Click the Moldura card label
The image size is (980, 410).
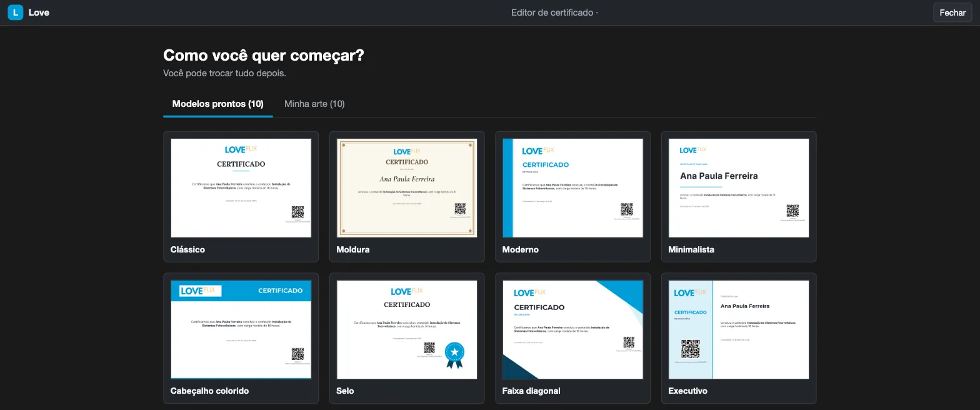[x=353, y=249]
